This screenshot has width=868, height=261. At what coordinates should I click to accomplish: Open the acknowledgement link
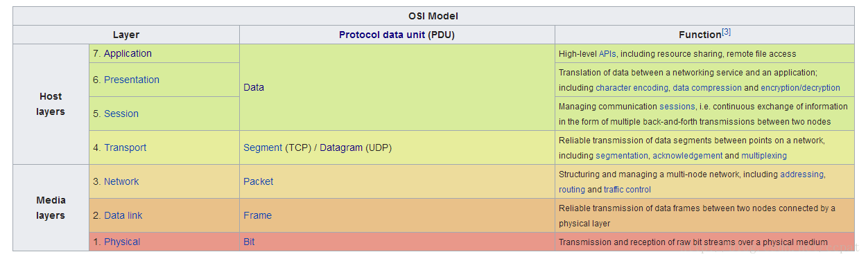(x=687, y=156)
